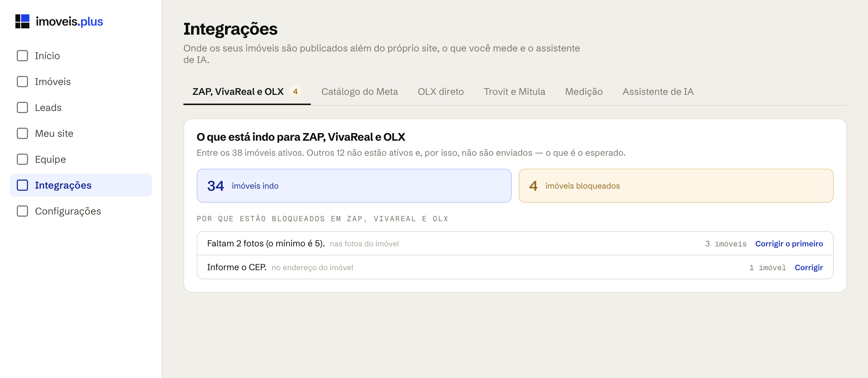Click the Configurações sidebar icon

coord(22,211)
